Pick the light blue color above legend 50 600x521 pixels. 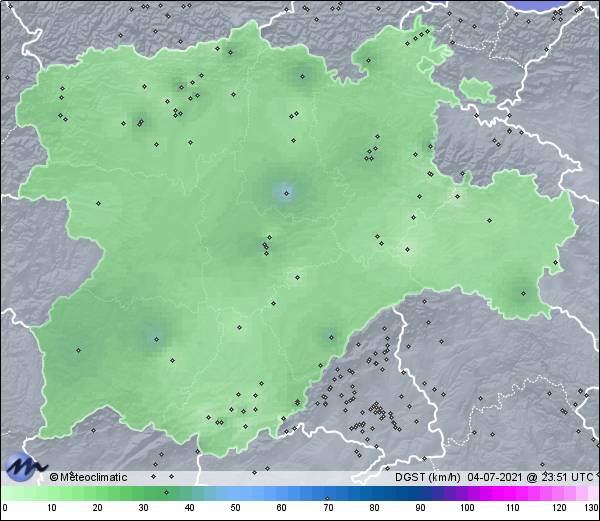tap(235, 494)
